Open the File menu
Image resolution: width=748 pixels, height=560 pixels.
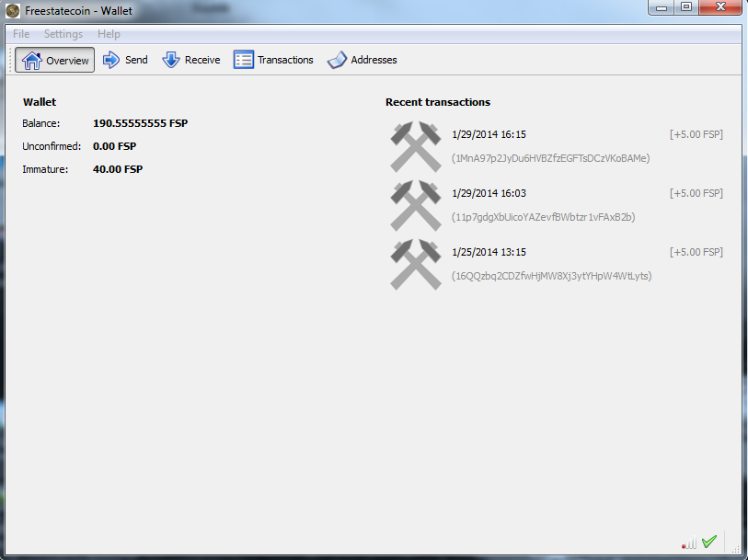pos(21,34)
